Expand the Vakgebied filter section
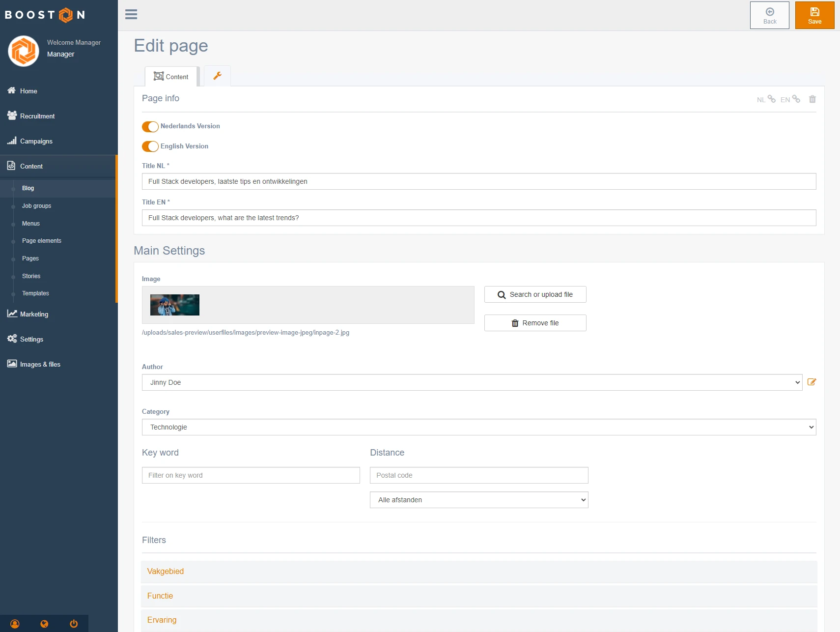Viewport: 840px width, 632px height. coord(166,571)
